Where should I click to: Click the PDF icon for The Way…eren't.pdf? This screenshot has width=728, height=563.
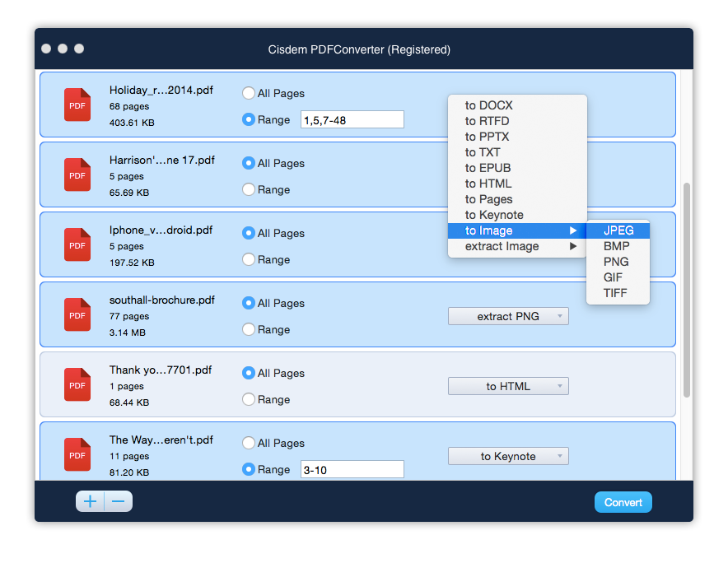click(x=77, y=455)
